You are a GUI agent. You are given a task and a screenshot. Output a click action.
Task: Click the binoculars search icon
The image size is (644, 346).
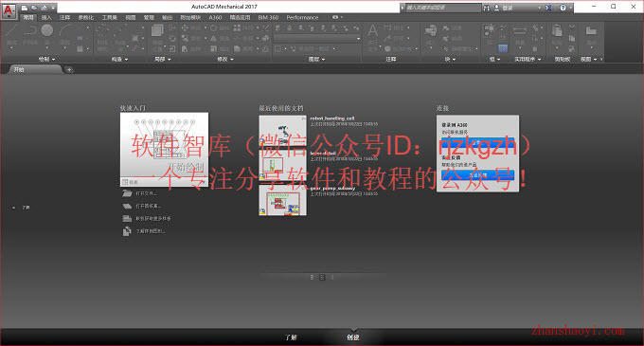(486, 8)
